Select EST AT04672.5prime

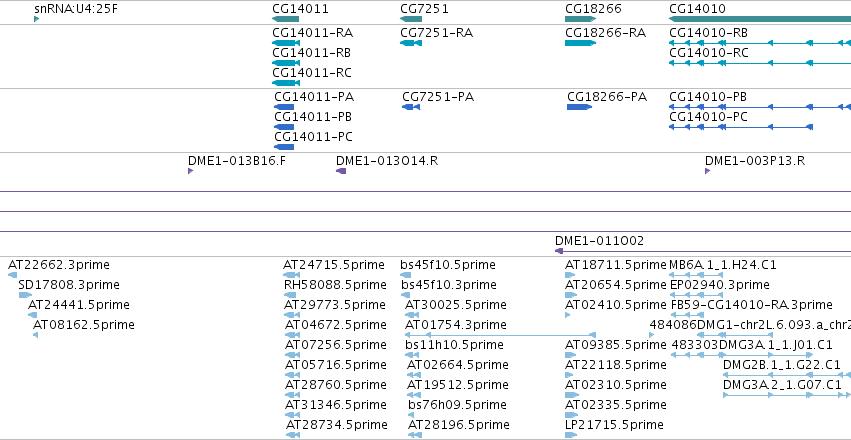[336, 325]
